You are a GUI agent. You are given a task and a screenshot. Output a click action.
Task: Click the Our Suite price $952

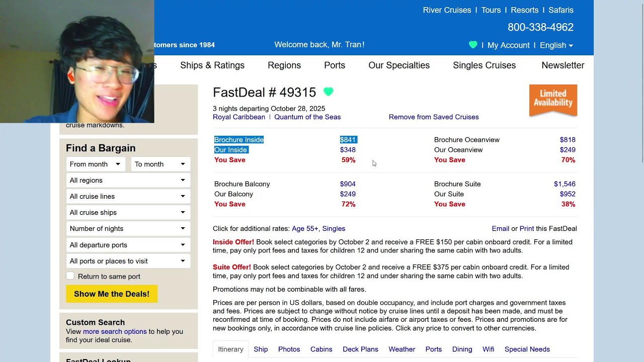click(568, 194)
